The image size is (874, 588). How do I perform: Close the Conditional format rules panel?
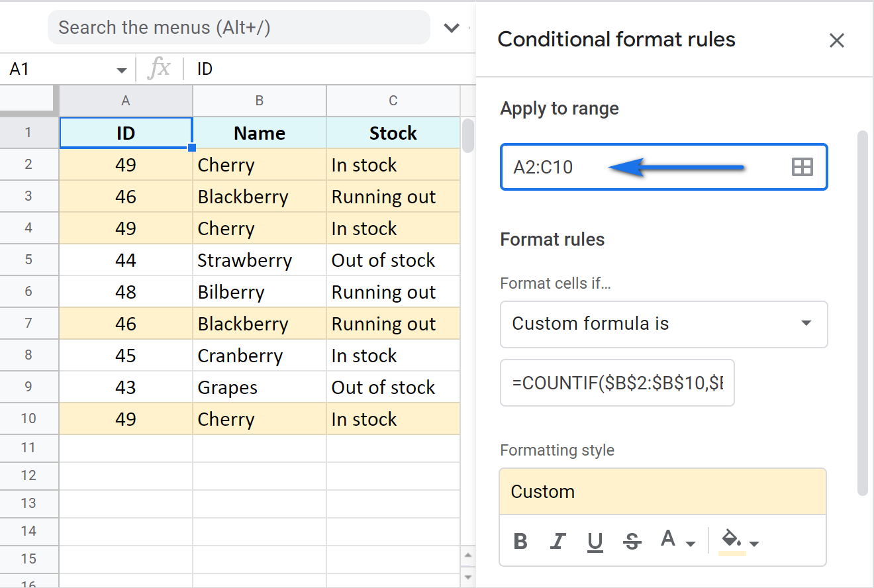pyautogui.click(x=836, y=40)
